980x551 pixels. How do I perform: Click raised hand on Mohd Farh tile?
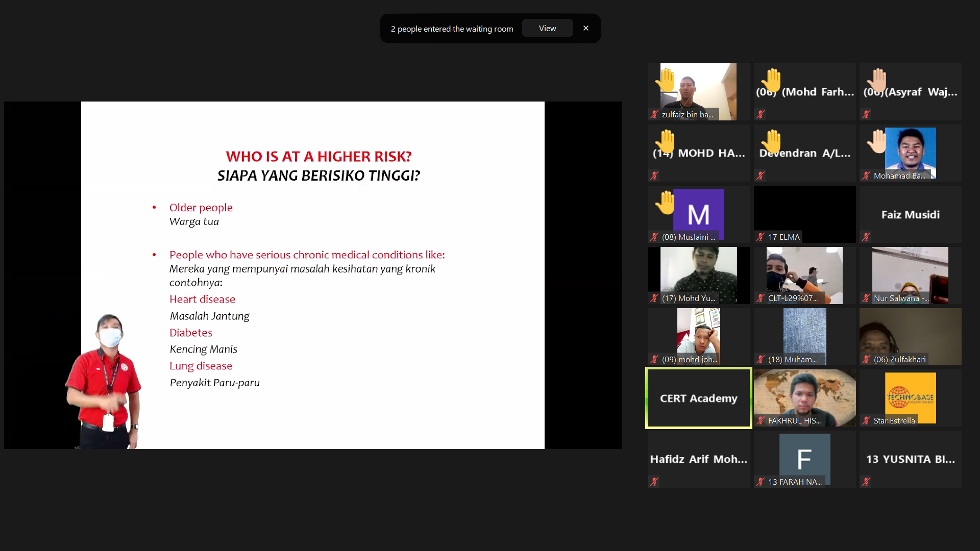tap(771, 80)
